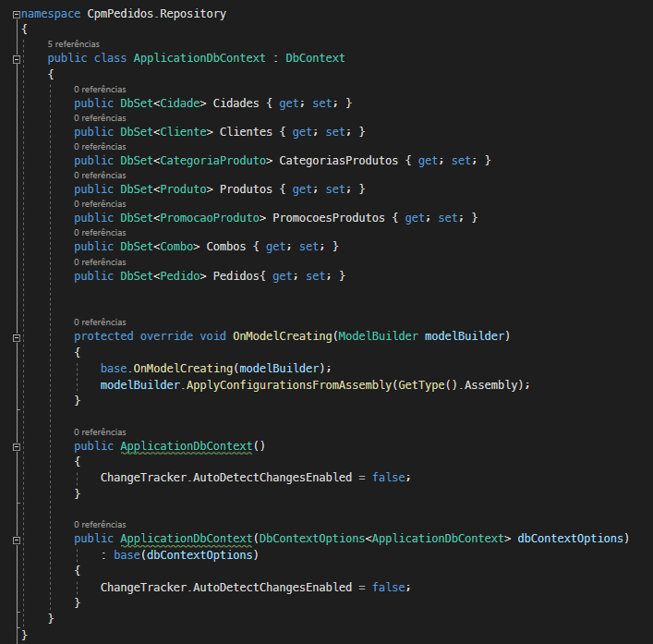Collapse the parameterless ApplicationDbContext constructor
This screenshot has height=644, width=653.
pyautogui.click(x=17, y=447)
